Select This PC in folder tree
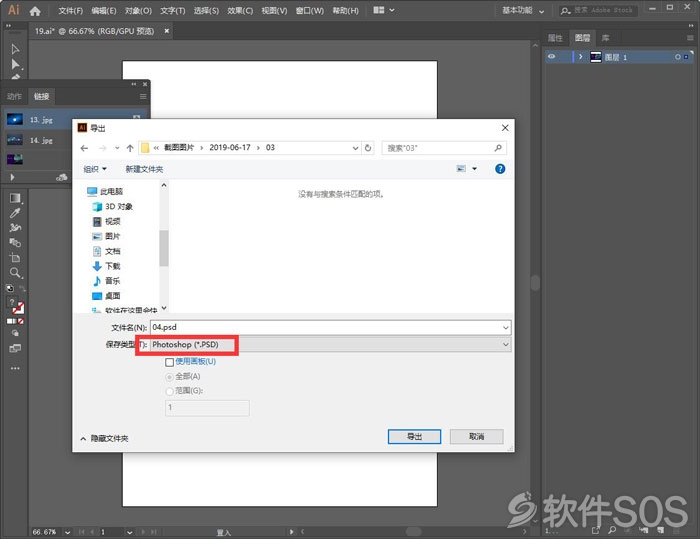 pyautogui.click(x=105, y=192)
